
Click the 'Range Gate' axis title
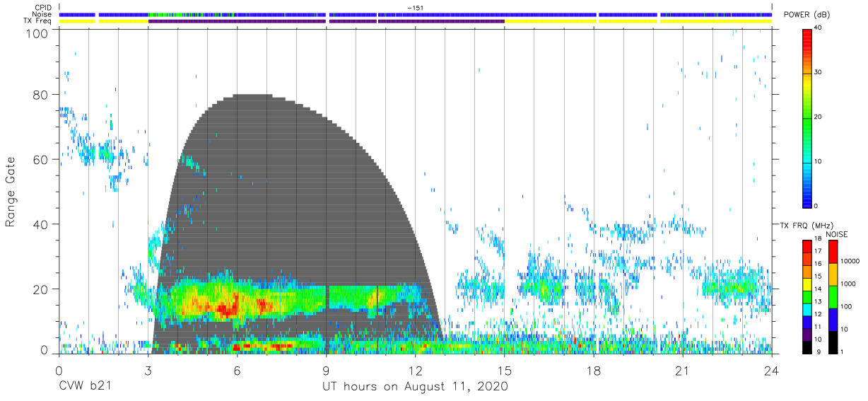[x=11, y=192]
